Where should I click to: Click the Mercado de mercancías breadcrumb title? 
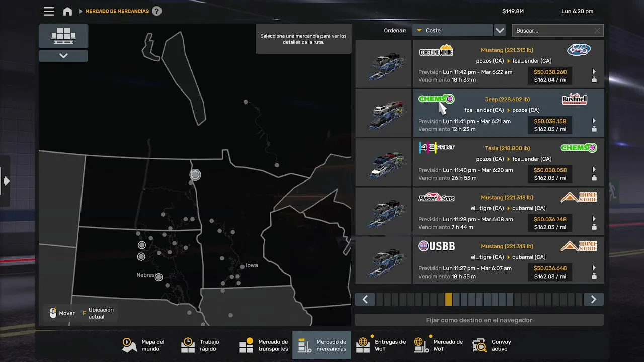click(117, 11)
